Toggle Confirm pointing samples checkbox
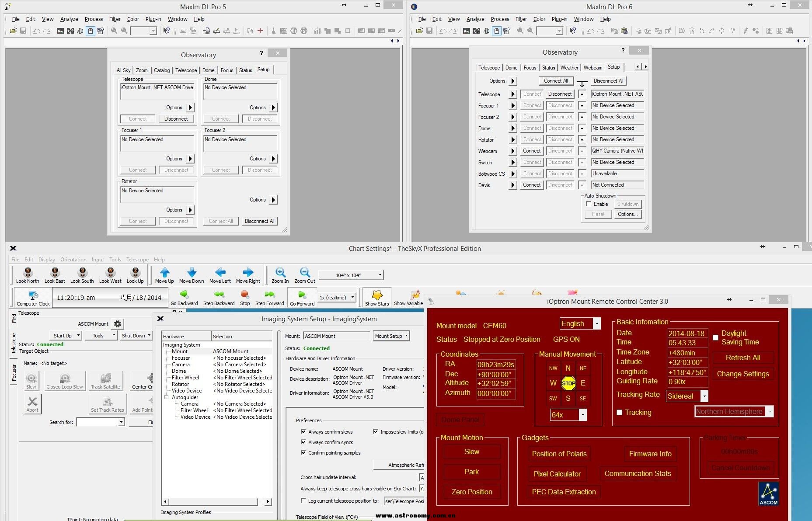The width and height of the screenshot is (812, 521). (x=303, y=452)
